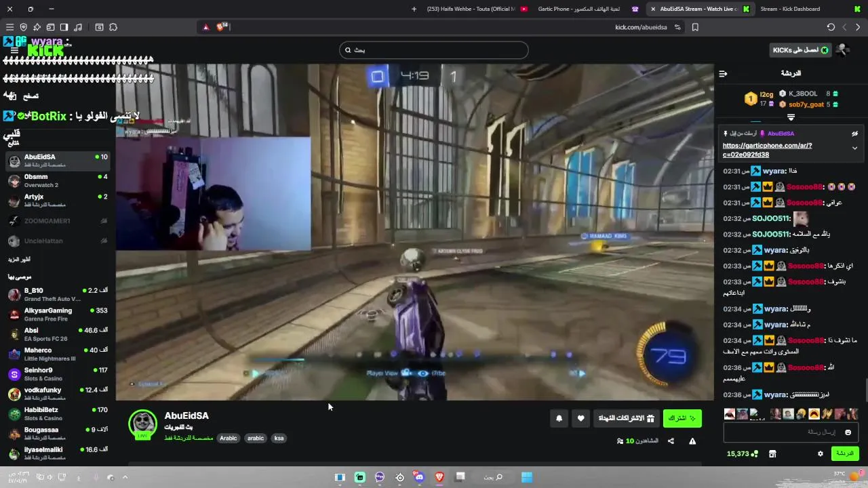
Task: Click the chat message input field
Action: pos(791,432)
